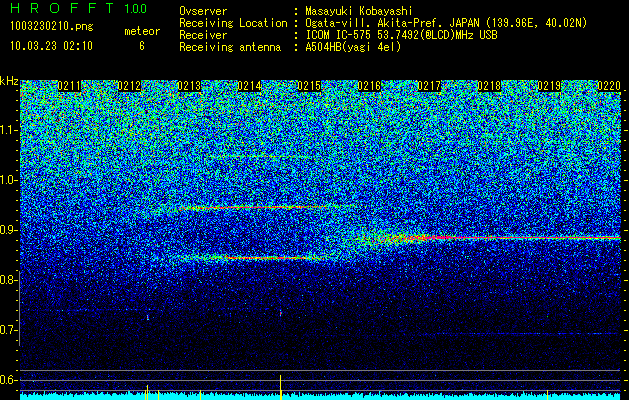Click the 0.8 kHz axis label
The width and height of the screenshot is (629, 400).
point(8,280)
